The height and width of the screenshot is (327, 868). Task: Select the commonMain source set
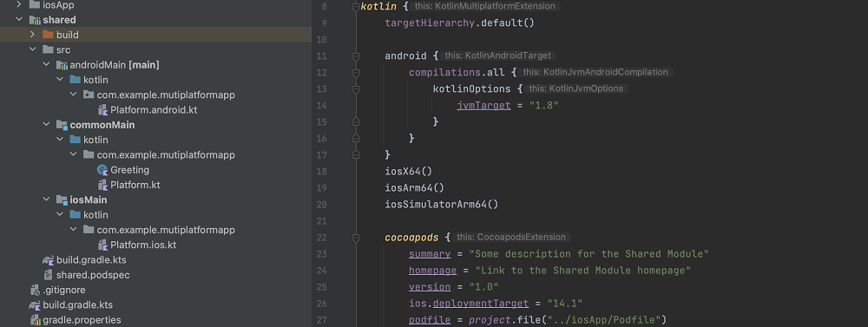[x=102, y=125]
